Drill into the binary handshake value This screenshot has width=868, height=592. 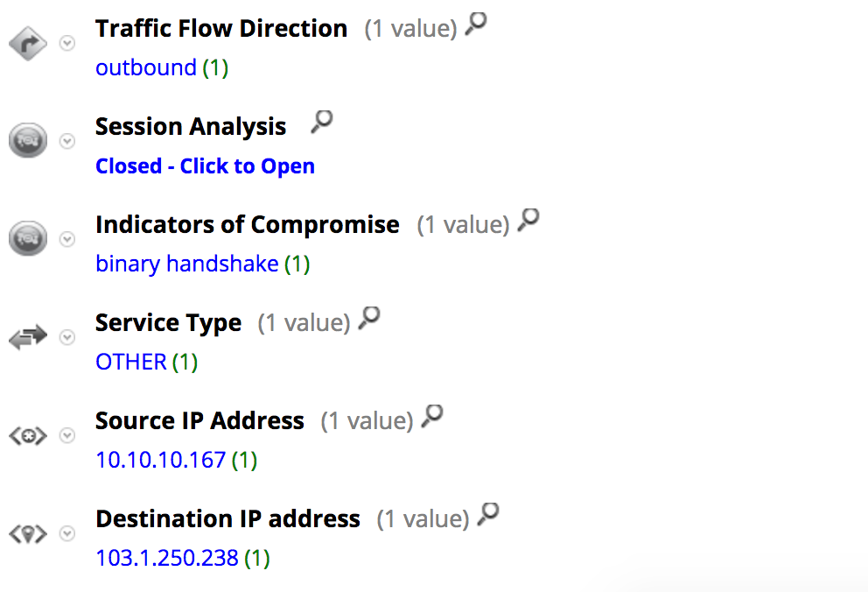(186, 264)
